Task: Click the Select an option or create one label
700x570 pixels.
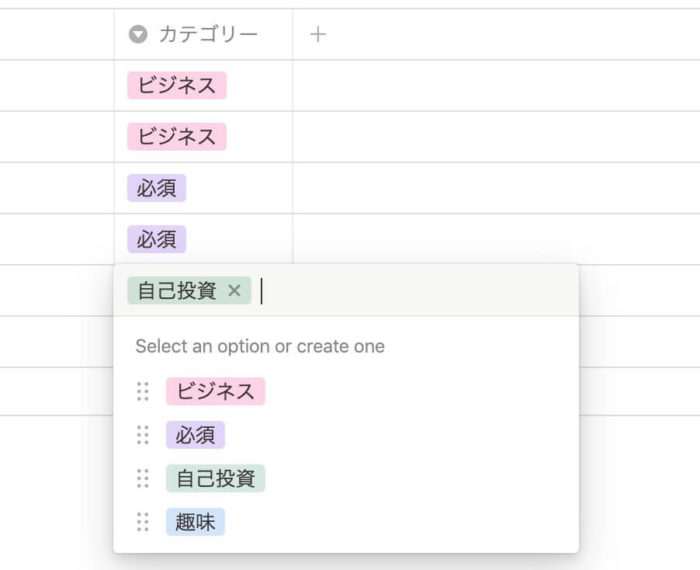Action: (260, 346)
